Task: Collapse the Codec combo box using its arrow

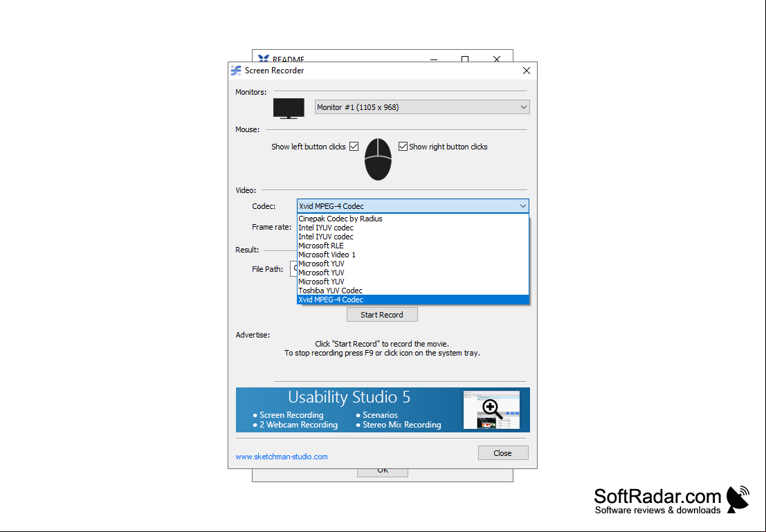Action: coord(522,206)
